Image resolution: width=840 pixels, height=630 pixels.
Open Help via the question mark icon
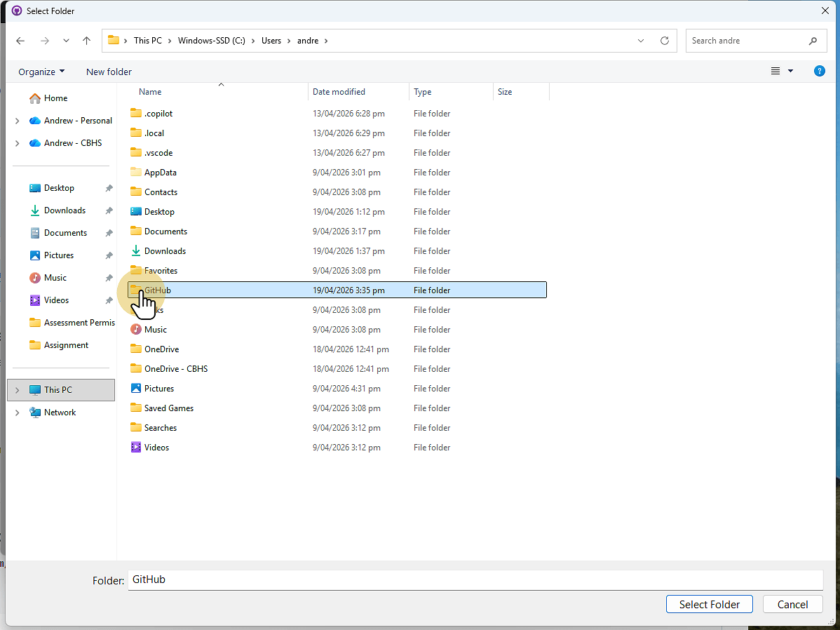820,71
